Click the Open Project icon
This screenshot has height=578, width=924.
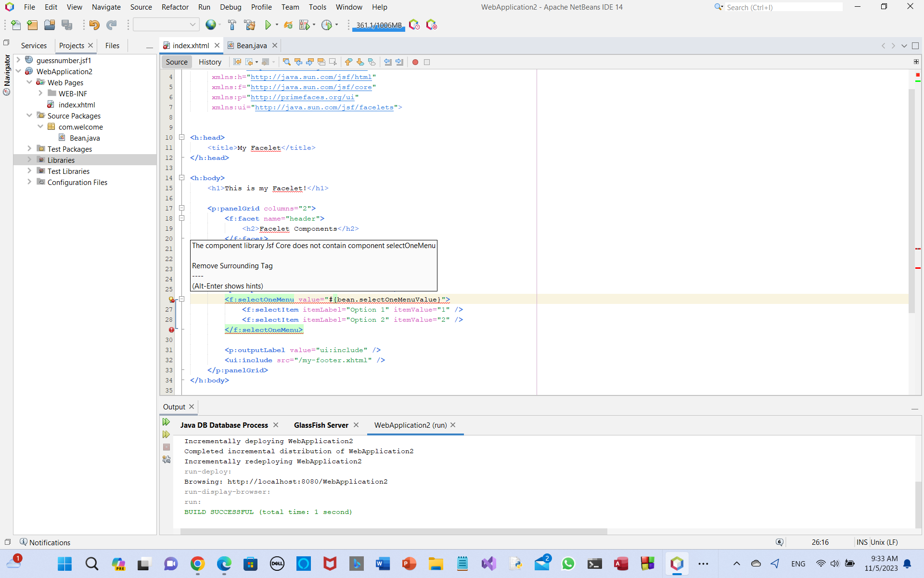(x=50, y=25)
